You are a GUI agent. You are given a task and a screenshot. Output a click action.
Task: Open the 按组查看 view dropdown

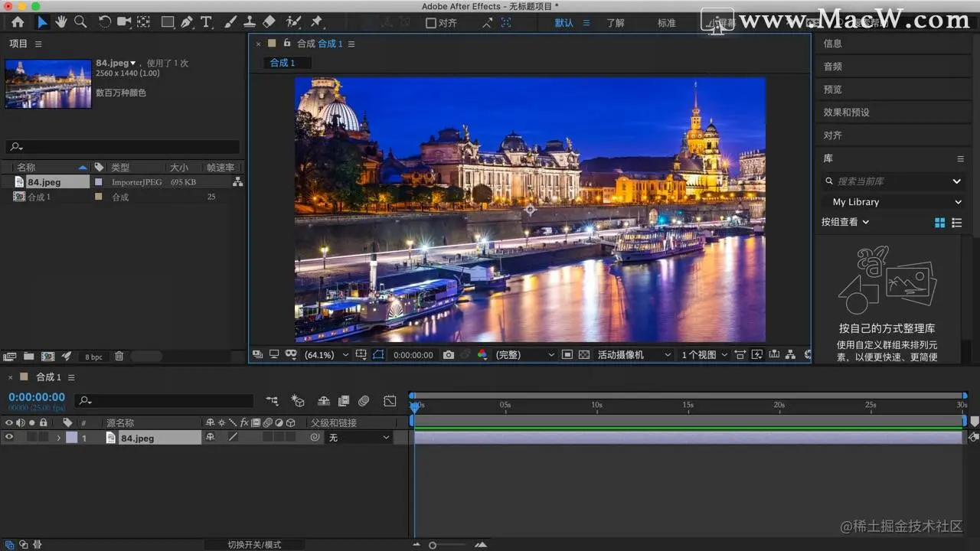point(845,222)
